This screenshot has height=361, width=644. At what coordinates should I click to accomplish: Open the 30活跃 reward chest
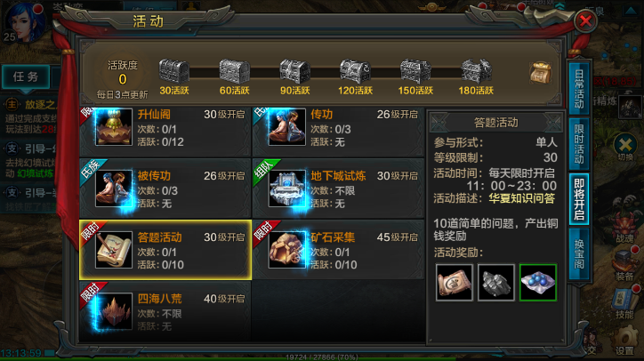174,71
